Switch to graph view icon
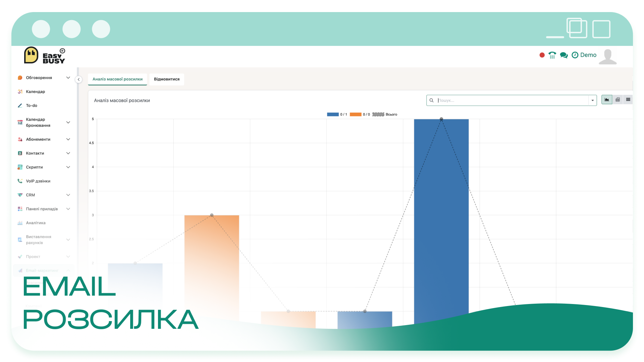 [x=607, y=100]
